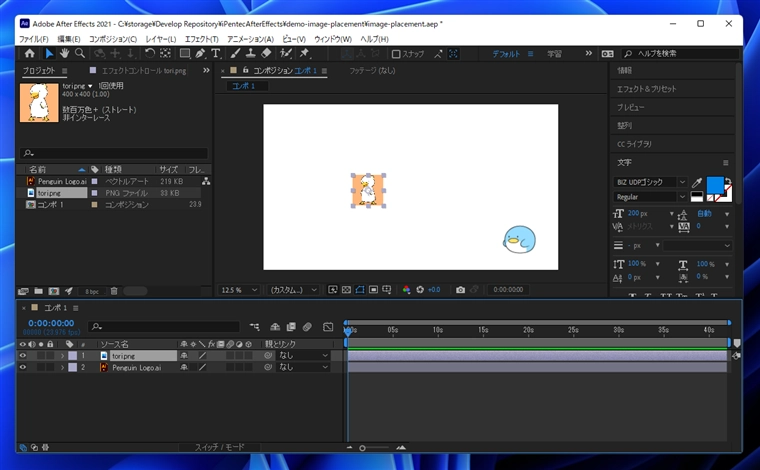Click the create new composition icon in project panel
760x470 pixels.
point(54,291)
